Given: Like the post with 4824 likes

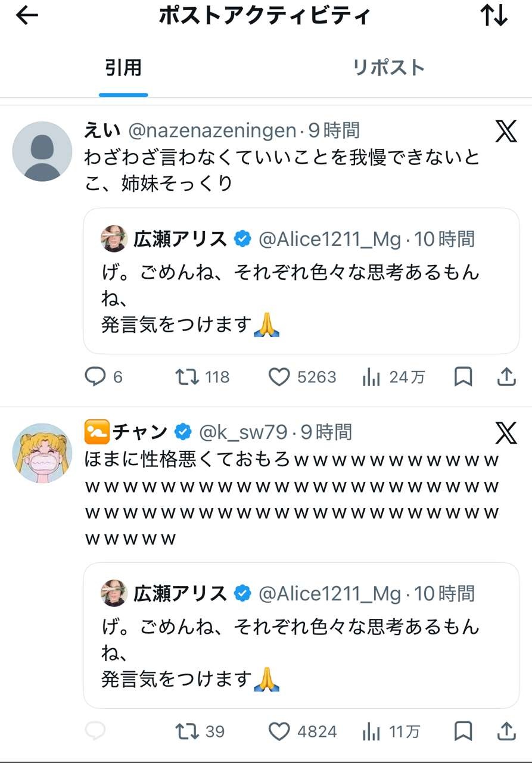Looking at the screenshot, I should pyautogui.click(x=279, y=731).
